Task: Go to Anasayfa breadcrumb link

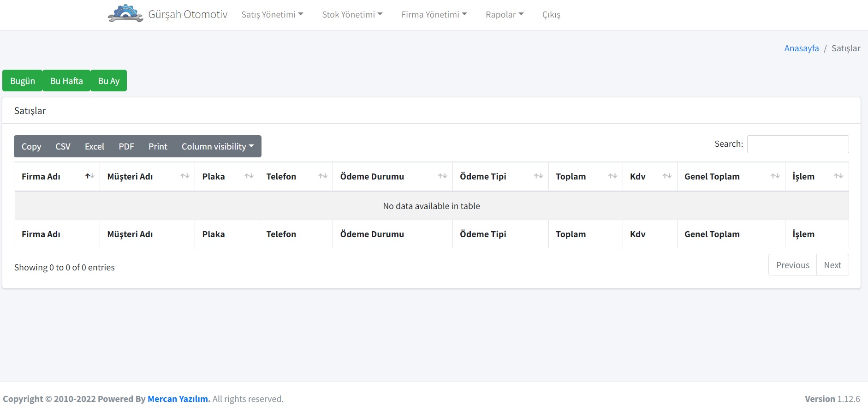Action: point(801,48)
